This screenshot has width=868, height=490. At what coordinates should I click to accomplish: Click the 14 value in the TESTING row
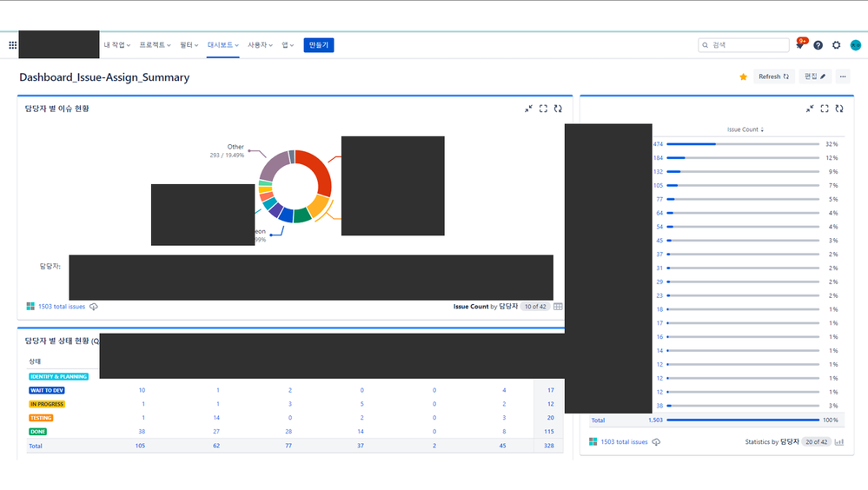216,418
